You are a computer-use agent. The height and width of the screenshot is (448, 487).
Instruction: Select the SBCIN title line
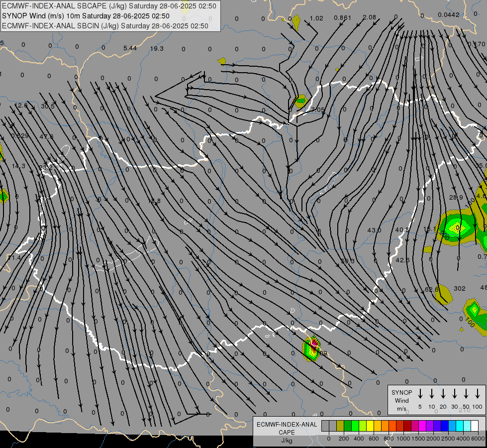(x=105, y=26)
